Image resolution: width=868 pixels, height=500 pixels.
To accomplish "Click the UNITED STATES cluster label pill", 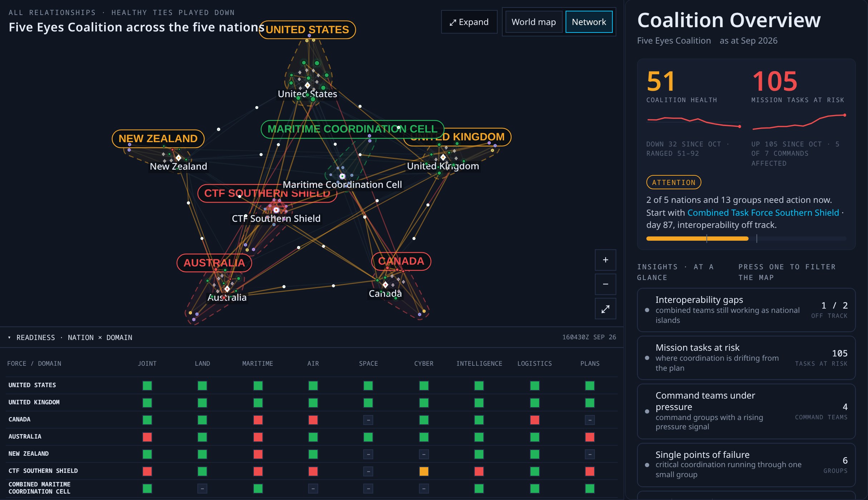I will 307,30.
